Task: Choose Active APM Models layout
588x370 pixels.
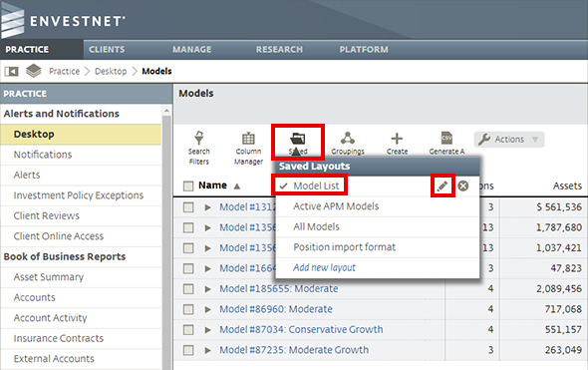Action: coord(336,206)
